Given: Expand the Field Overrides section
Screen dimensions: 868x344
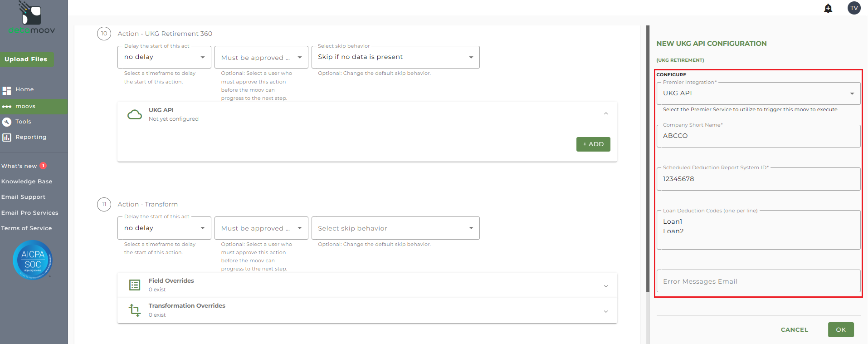Looking at the screenshot, I should coord(606,286).
